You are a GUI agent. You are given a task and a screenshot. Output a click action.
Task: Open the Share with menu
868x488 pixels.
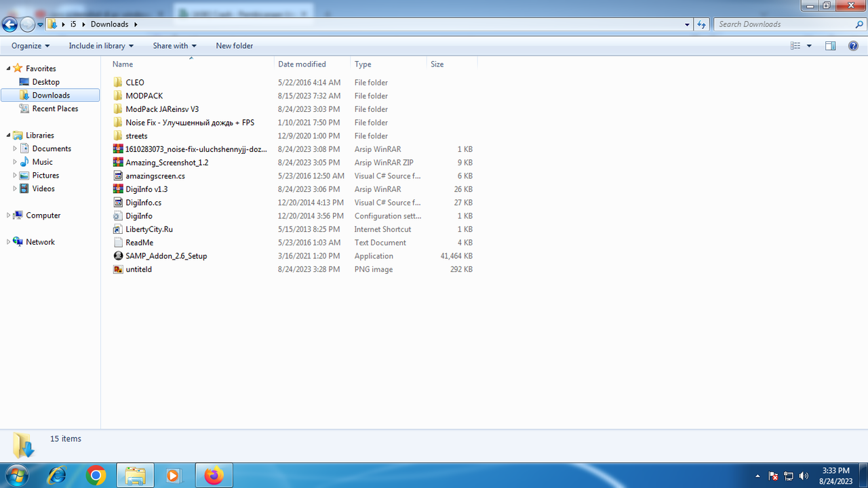pos(174,46)
